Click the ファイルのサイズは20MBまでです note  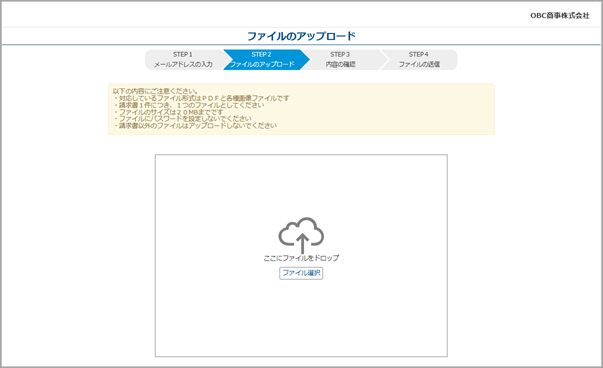coord(168,112)
